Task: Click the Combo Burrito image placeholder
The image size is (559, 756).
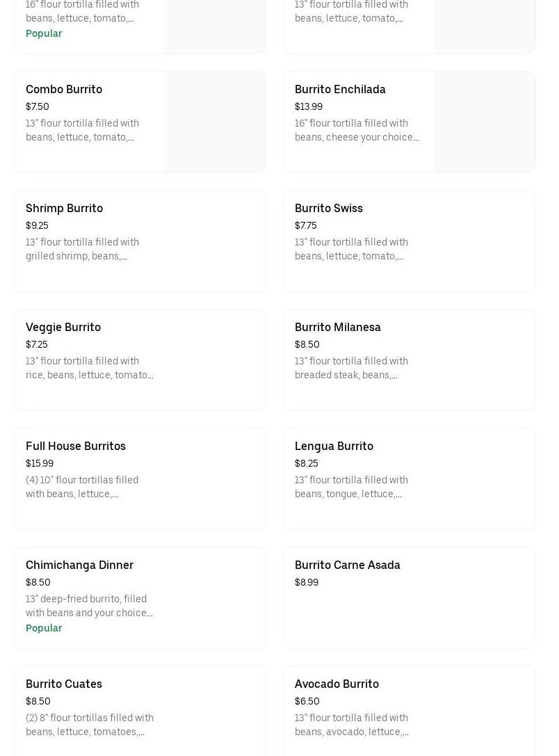Action: pyautogui.click(x=215, y=122)
